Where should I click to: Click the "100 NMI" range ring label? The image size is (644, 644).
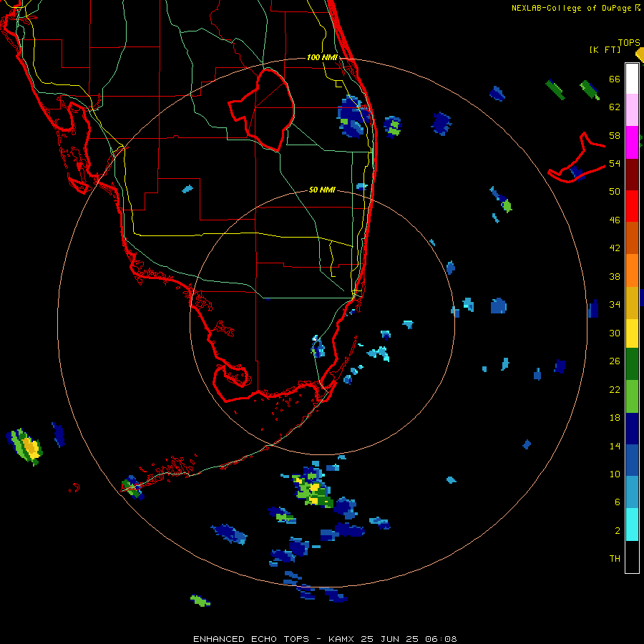[322, 57]
